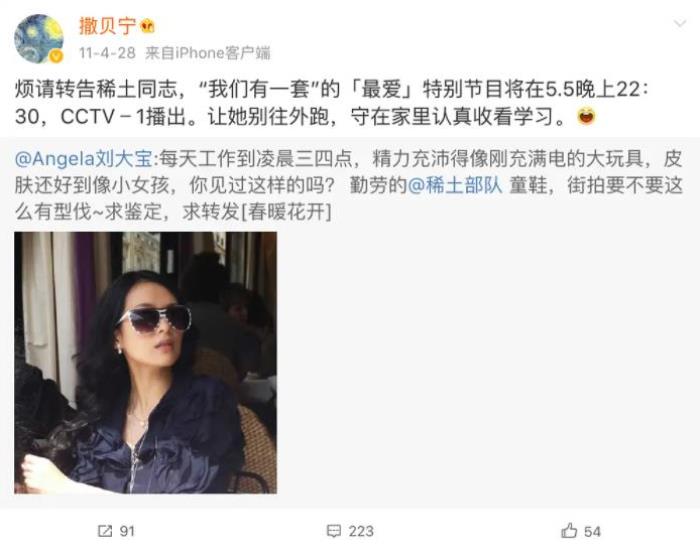Screen dimensions: 700x552
Task: View the like count 54
Action: [x=592, y=531]
